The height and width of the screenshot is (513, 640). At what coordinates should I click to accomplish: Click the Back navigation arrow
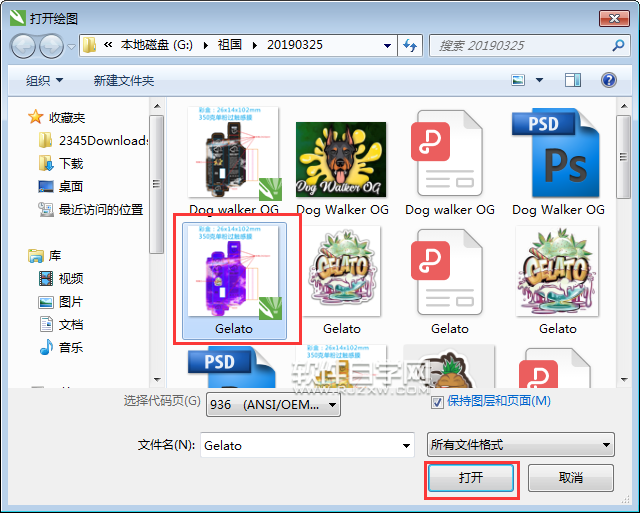click(x=24, y=46)
